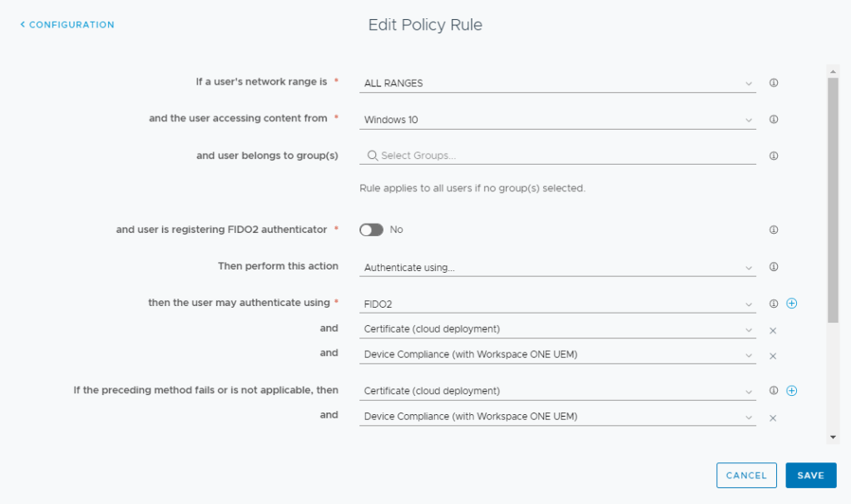
Task: Click info icon beside network range field
Action: click(x=773, y=83)
